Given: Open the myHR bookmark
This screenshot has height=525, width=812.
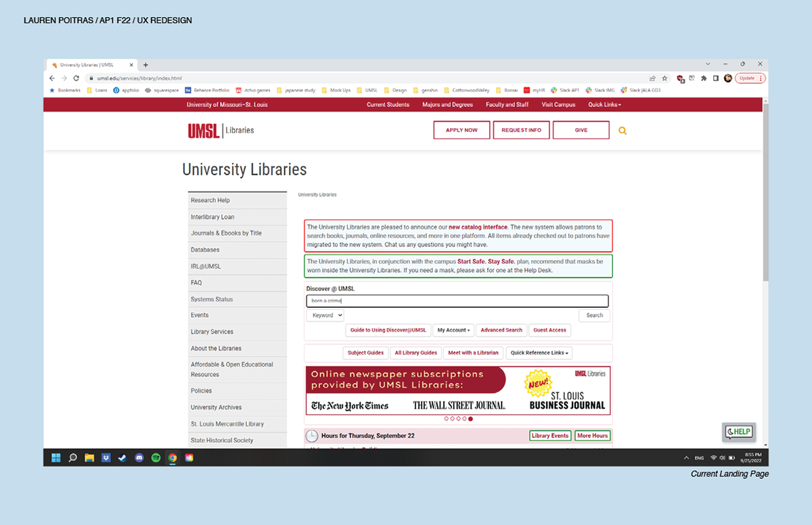Looking at the screenshot, I should tap(535, 90).
